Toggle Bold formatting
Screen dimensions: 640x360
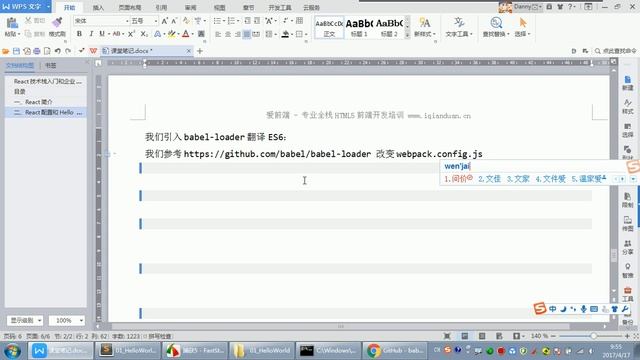[79, 34]
